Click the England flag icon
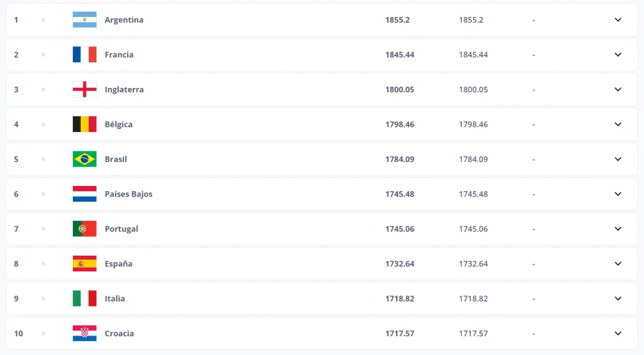The height and width of the screenshot is (355, 644). pyautogui.click(x=84, y=89)
